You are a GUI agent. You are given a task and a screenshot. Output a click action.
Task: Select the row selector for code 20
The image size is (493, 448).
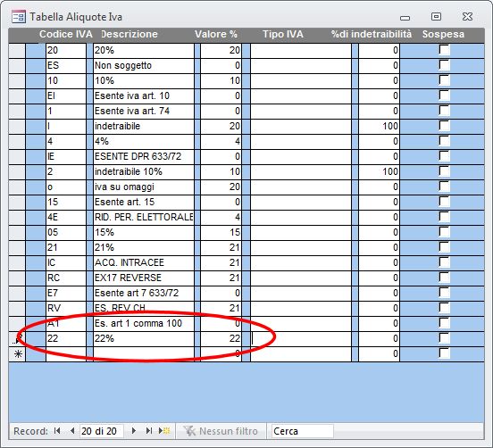pos(17,51)
